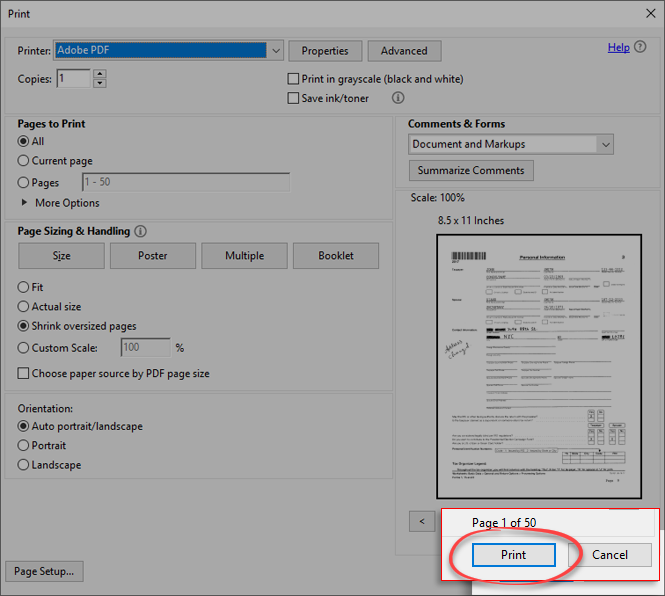Click the Save ink/toner info icon
665x596 pixels.
tap(398, 98)
